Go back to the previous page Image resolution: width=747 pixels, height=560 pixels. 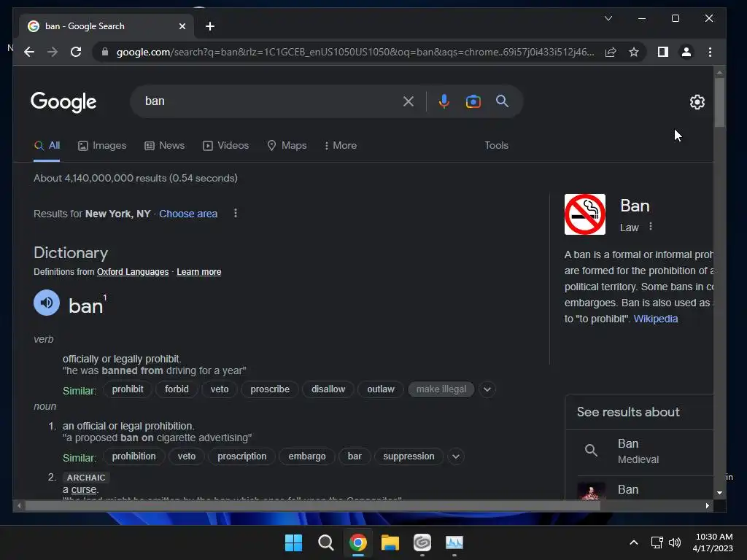pos(29,52)
